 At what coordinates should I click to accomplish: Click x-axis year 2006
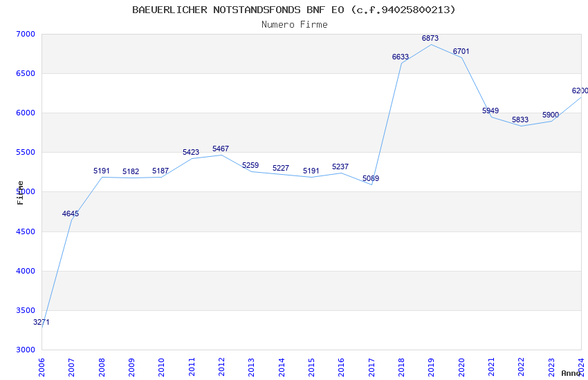click(x=42, y=368)
